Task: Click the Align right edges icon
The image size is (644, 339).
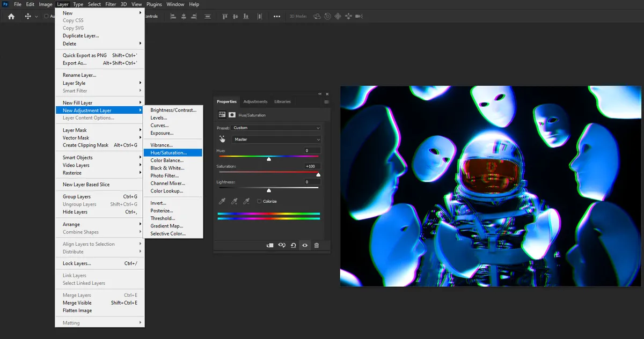Action: (195, 17)
